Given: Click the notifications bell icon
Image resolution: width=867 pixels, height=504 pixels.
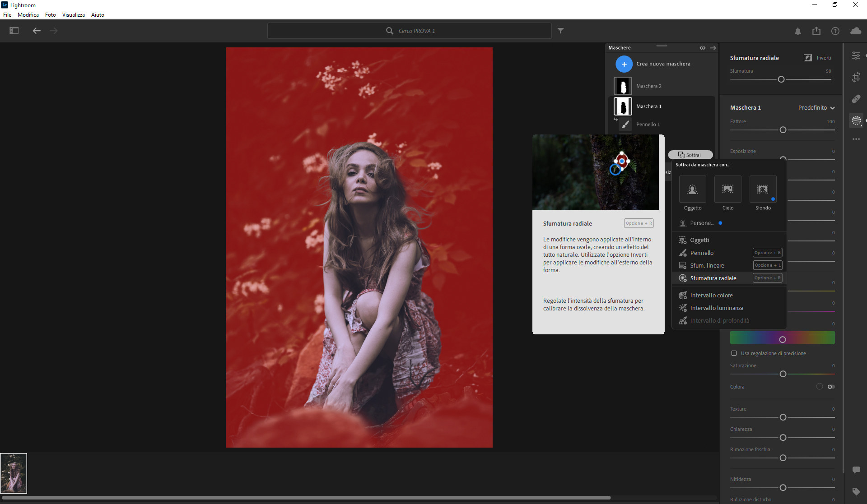Looking at the screenshot, I should pyautogui.click(x=798, y=31).
